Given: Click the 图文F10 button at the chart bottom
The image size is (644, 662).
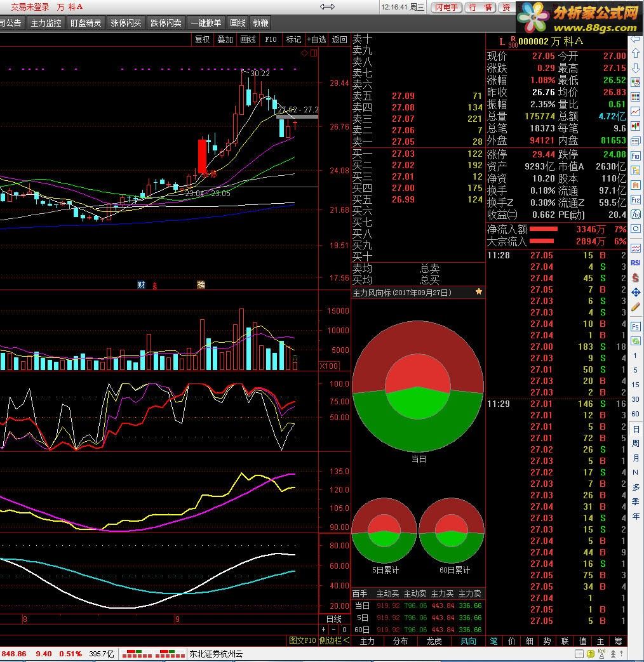Looking at the screenshot, I should click(x=302, y=640).
